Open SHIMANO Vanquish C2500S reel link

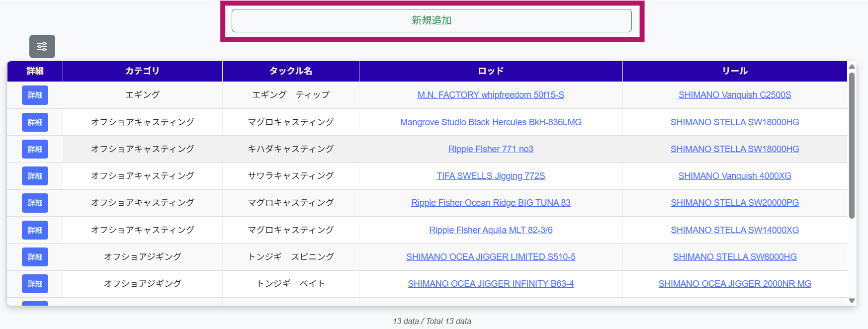click(734, 95)
